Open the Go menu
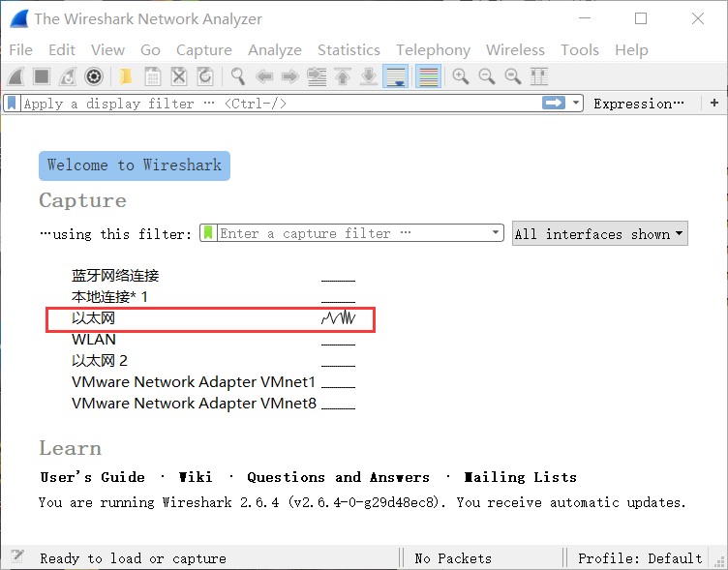 tap(150, 49)
